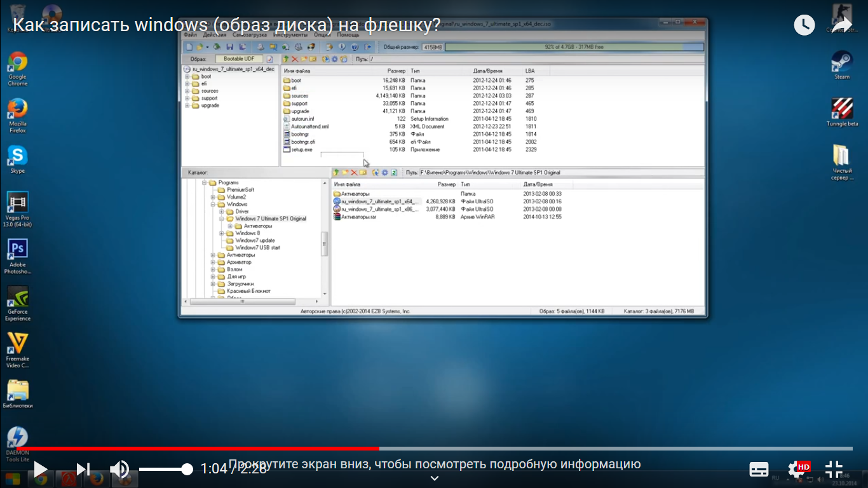Viewport: 868px width, 488px height.
Task: Open the Действия menu
Action: [x=214, y=35]
